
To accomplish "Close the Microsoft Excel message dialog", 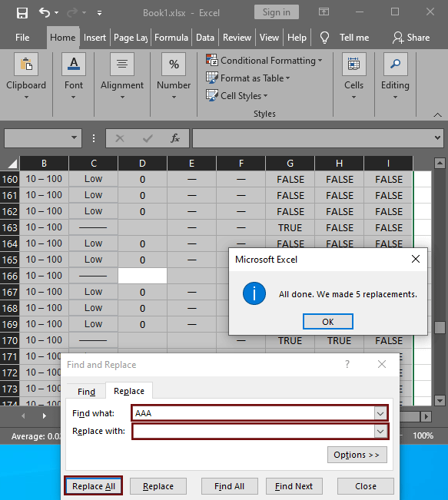I will (416, 259).
